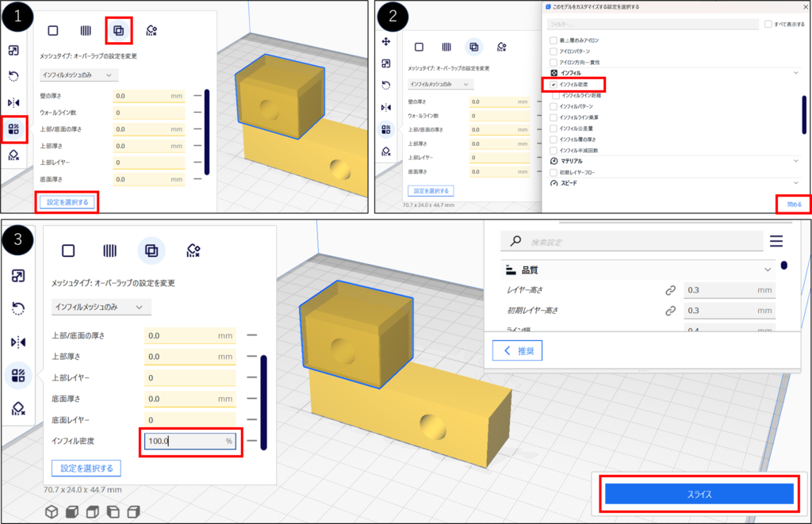The width and height of the screenshot is (812, 524).
Task: Open インフィルメッシュのみ dropdown in screenshot 2
Action: pyautogui.click(x=439, y=84)
